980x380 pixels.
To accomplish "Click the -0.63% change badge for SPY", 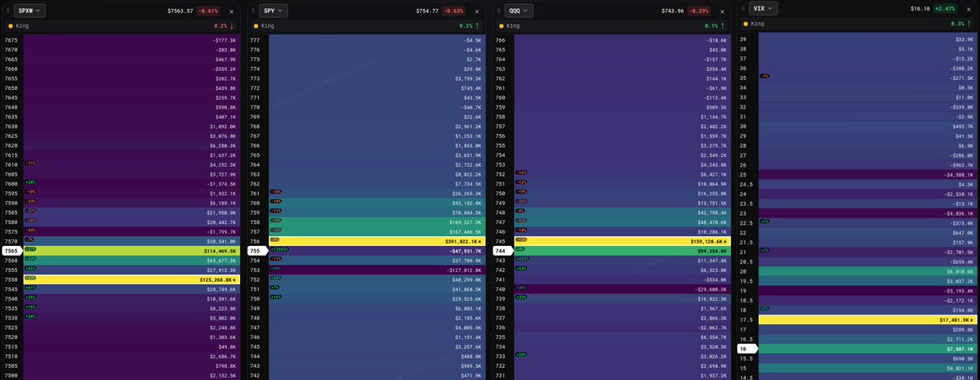I will pos(453,11).
